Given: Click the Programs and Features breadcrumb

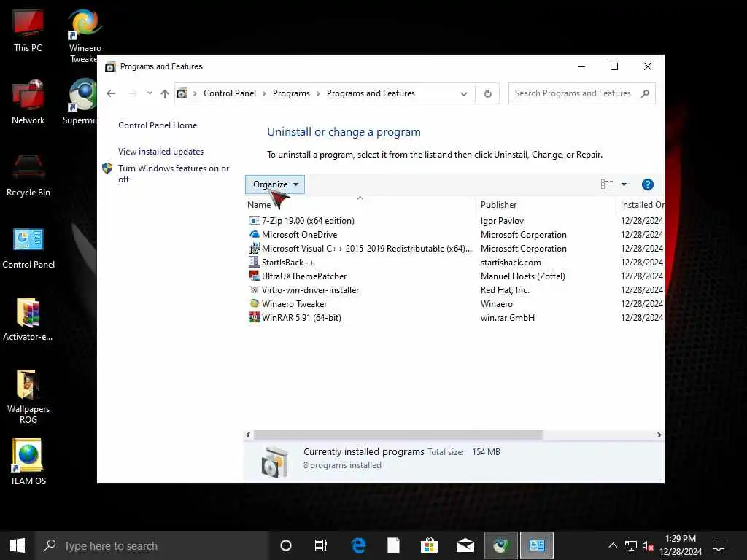Looking at the screenshot, I should tap(371, 93).
